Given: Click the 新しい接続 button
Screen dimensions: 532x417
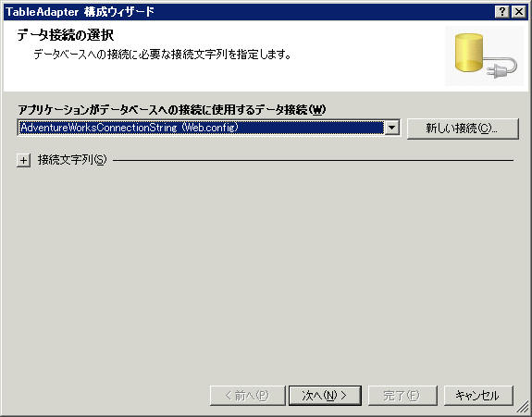Looking at the screenshot, I should pyautogui.click(x=463, y=129).
